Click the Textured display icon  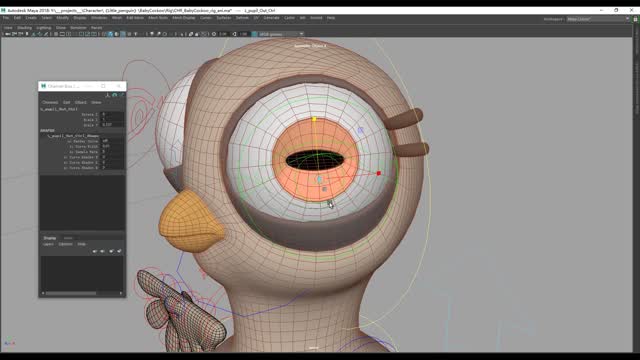pyautogui.click(x=129, y=34)
